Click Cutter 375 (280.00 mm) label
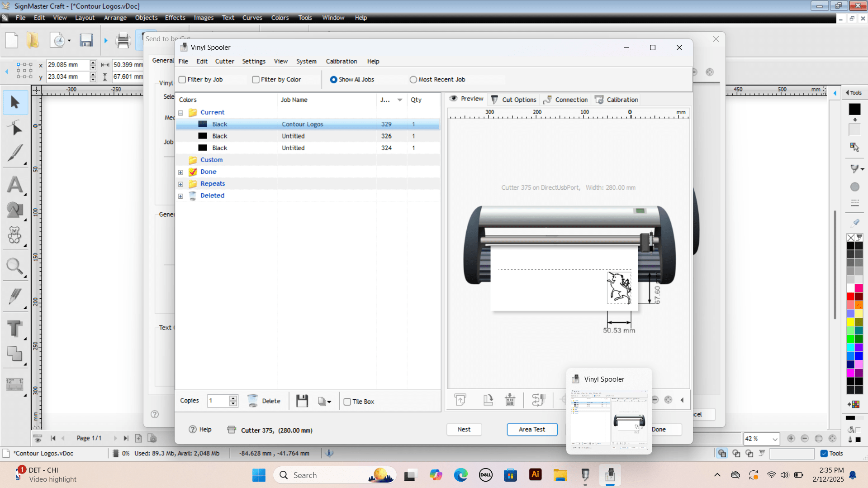868x488 pixels. [x=276, y=431]
